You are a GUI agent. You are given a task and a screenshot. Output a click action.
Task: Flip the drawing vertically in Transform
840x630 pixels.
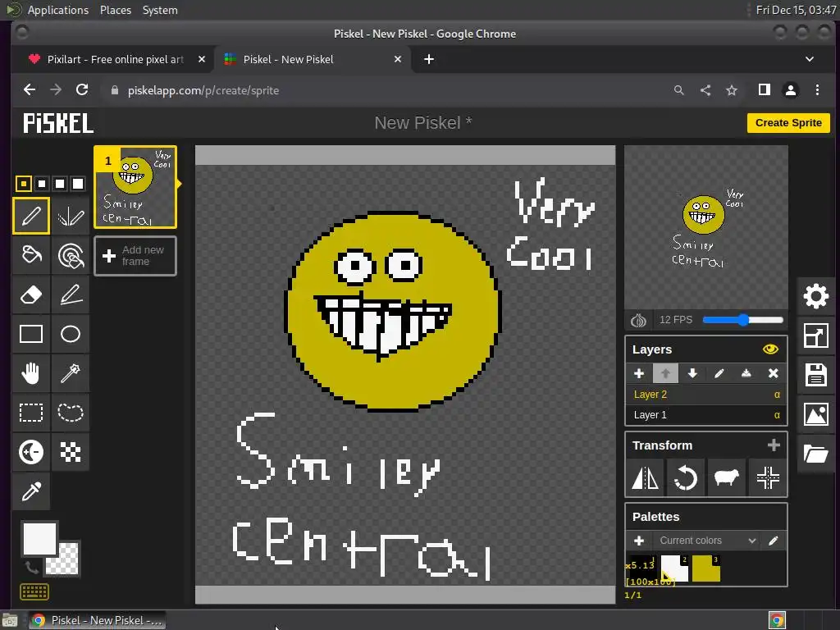pos(646,478)
